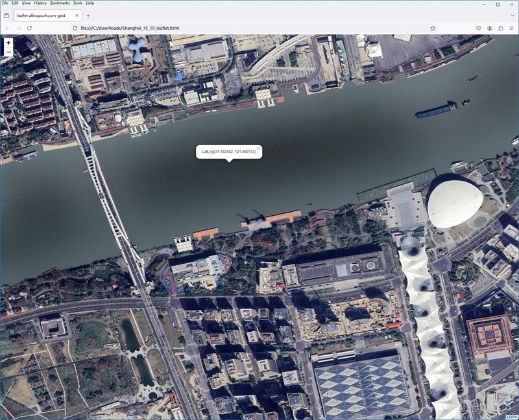
Task: Open the Tools menu
Action: click(77, 3)
